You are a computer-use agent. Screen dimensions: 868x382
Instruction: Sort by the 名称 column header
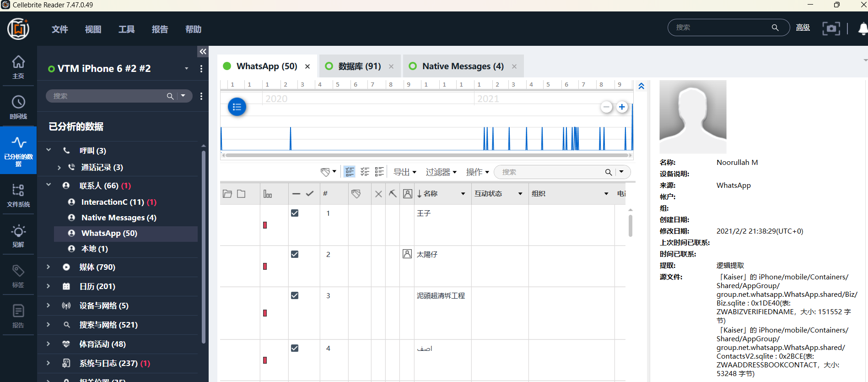(431, 194)
